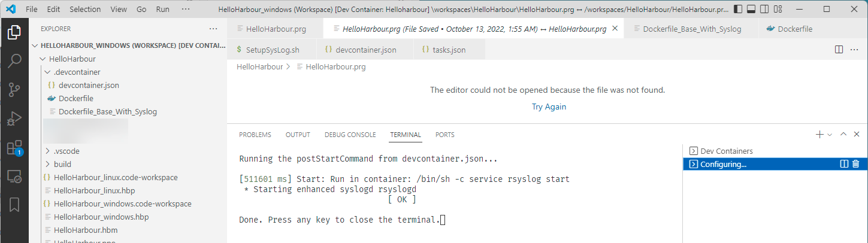
Task: Open Source Control view
Action: [x=14, y=90]
